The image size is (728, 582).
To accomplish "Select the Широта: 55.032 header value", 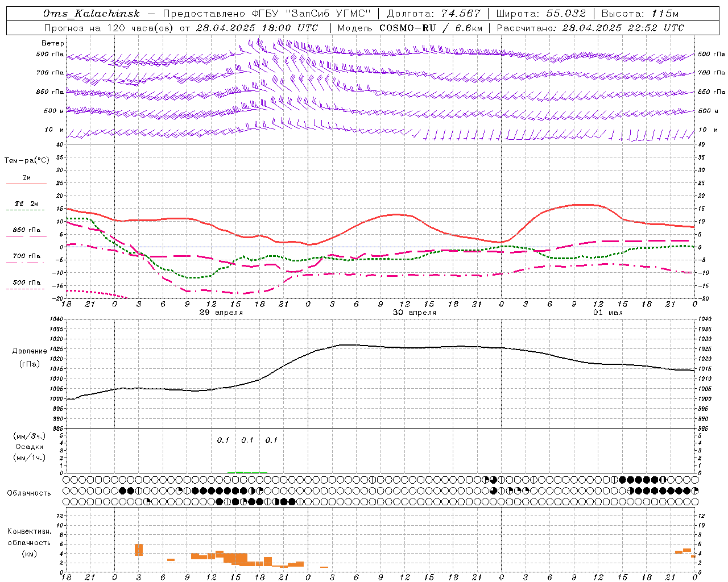I will click(x=541, y=14).
